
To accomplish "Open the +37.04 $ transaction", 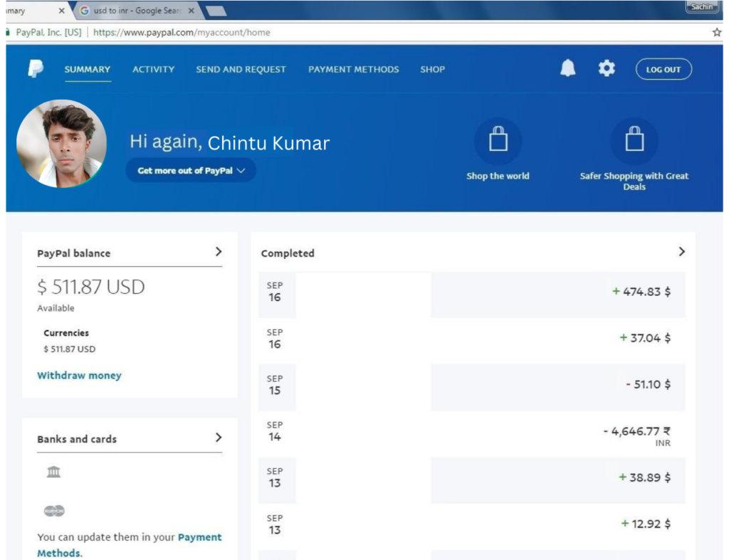I will [x=472, y=341].
